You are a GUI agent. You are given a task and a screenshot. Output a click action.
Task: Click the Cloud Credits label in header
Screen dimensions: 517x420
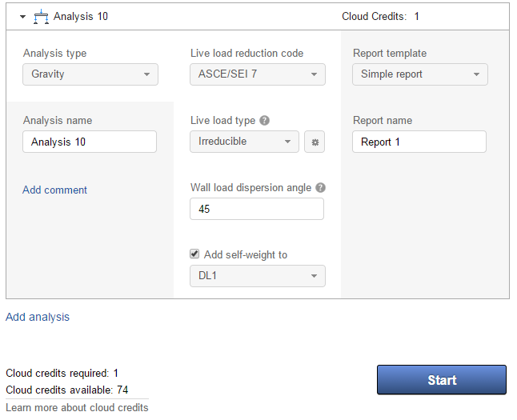[x=374, y=16]
